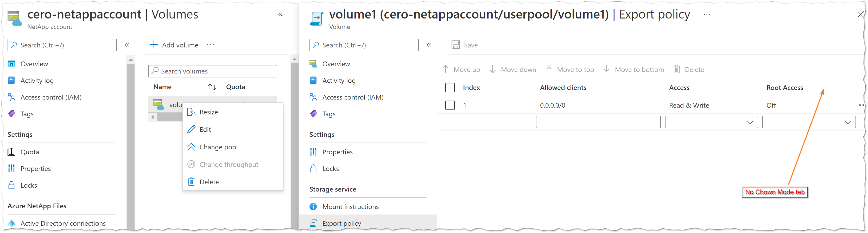Click the Move up arrow icon

(x=445, y=70)
